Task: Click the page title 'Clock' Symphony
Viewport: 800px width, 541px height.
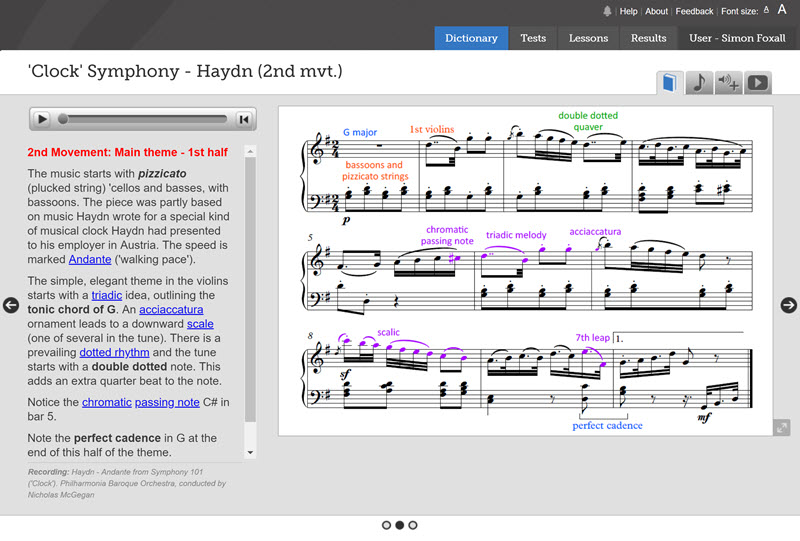Action: (x=185, y=71)
